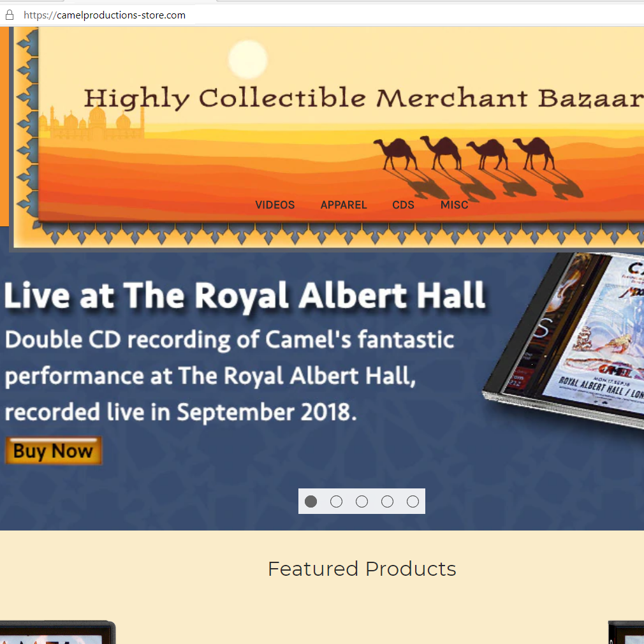Select the second carousel slide dot
Viewport: 644px width, 644px height.
[337, 501]
